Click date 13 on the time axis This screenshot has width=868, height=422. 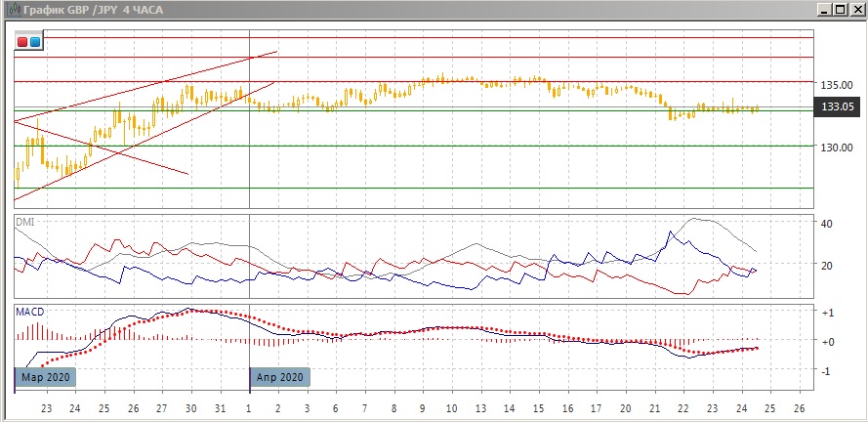click(480, 408)
